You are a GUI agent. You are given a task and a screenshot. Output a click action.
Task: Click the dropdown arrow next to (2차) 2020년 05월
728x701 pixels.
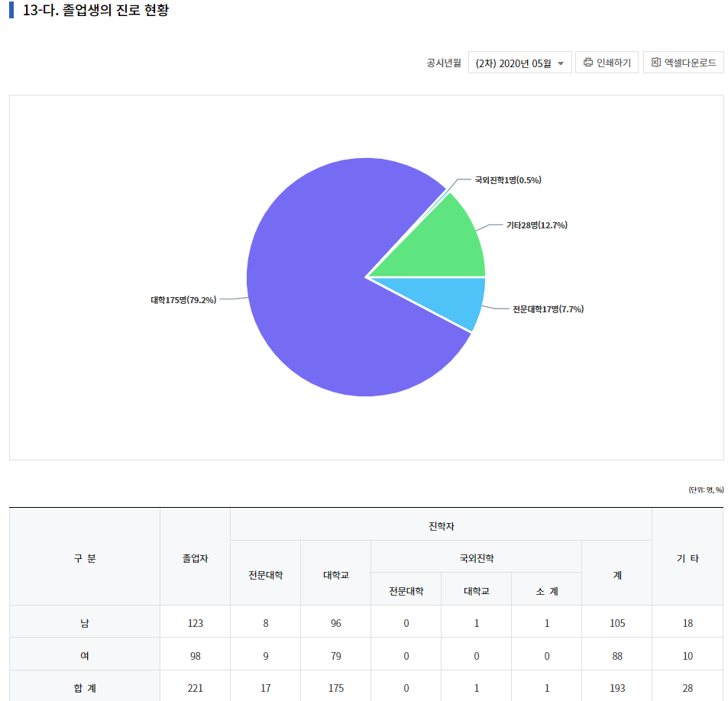(561, 63)
